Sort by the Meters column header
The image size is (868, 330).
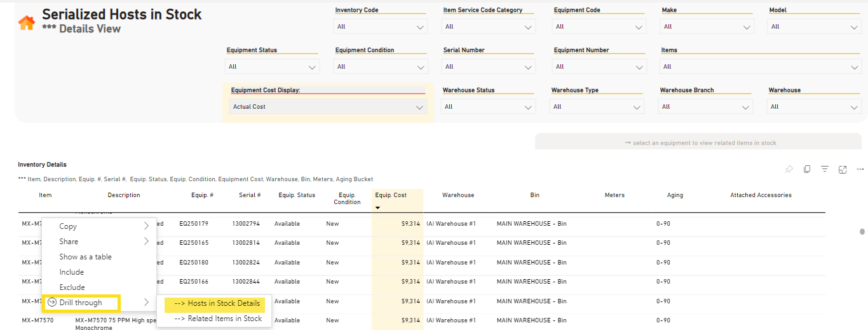click(614, 195)
